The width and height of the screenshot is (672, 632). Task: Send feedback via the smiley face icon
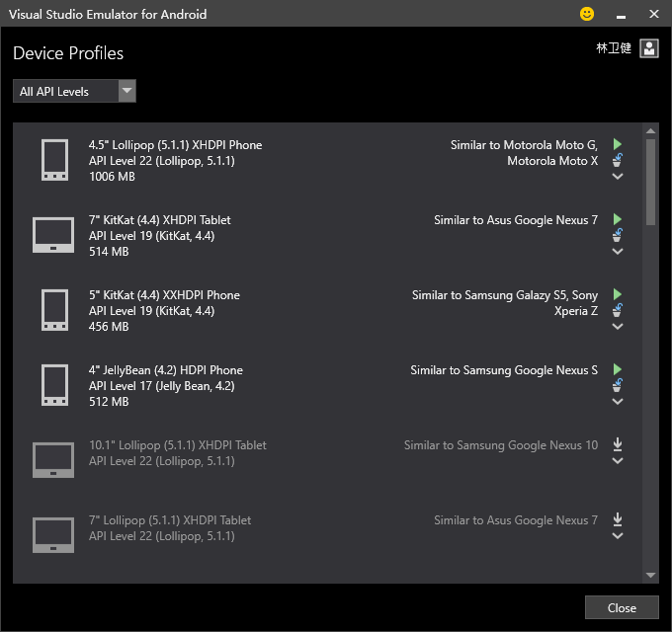[x=587, y=14]
